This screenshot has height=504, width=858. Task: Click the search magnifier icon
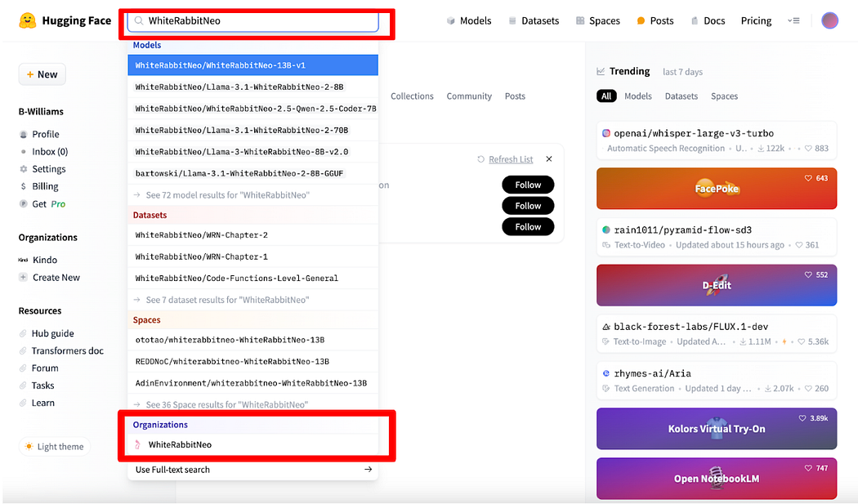pos(139,20)
